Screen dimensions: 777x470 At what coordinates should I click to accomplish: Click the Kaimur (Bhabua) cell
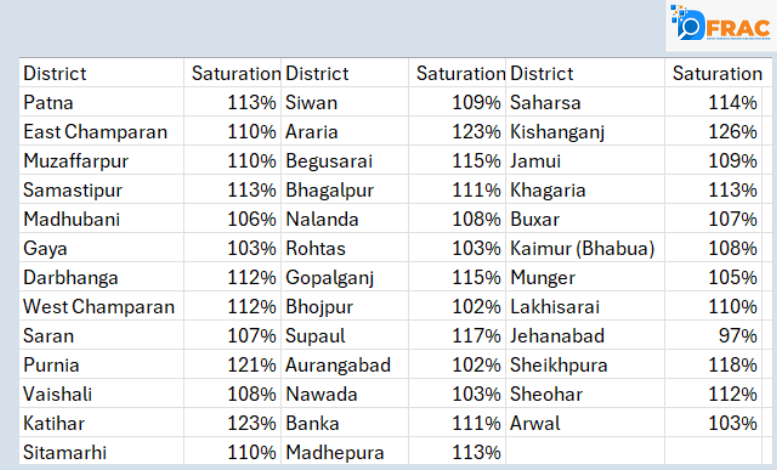[x=582, y=249]
